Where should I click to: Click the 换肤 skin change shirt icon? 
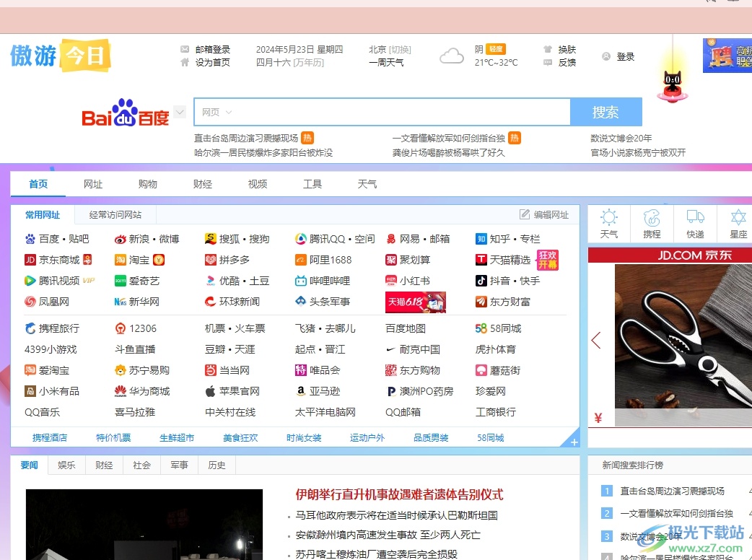pos(548,49)
